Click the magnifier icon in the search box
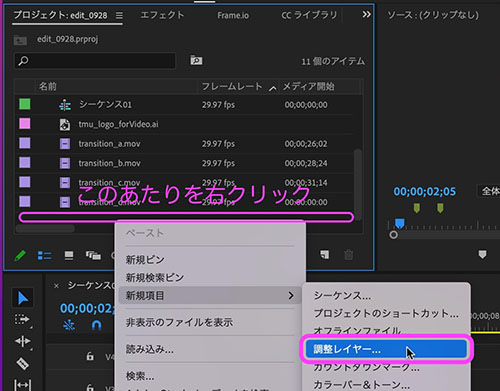 23,61
